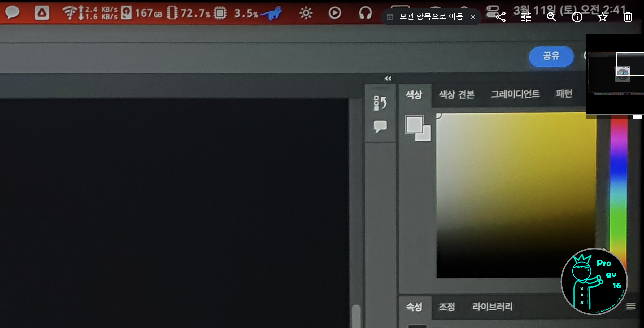Collapse panels with double chevron arrows

[388, 78]
